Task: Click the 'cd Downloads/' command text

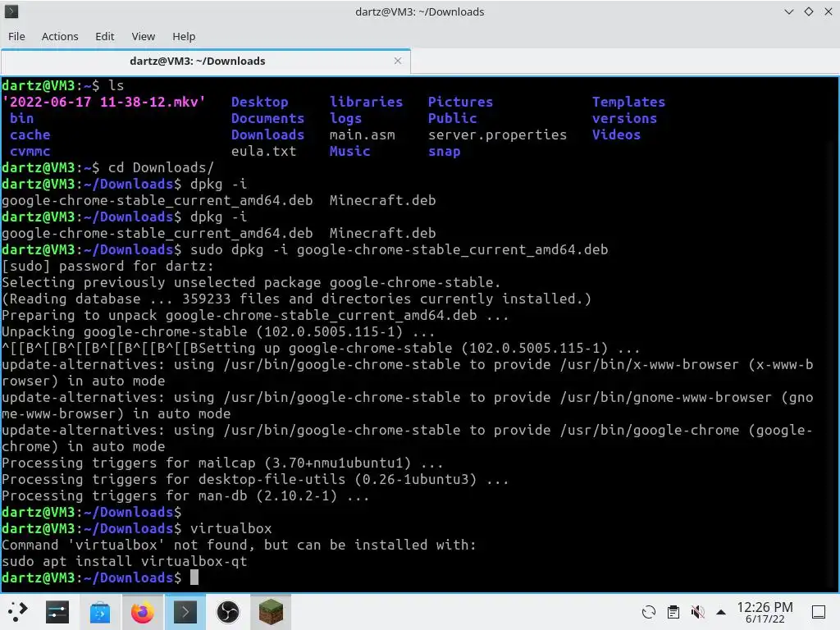Action: click(x=161, y=167)
